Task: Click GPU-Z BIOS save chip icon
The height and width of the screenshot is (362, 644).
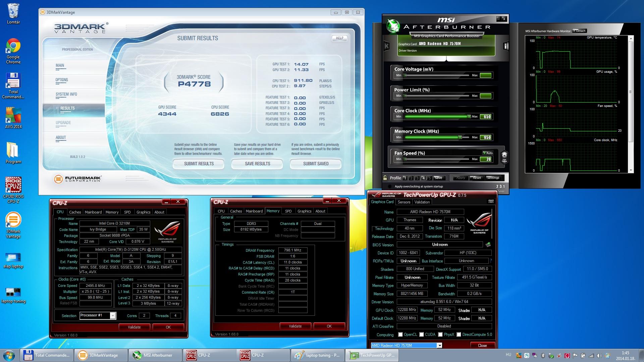Action: [x=488, y=245]
